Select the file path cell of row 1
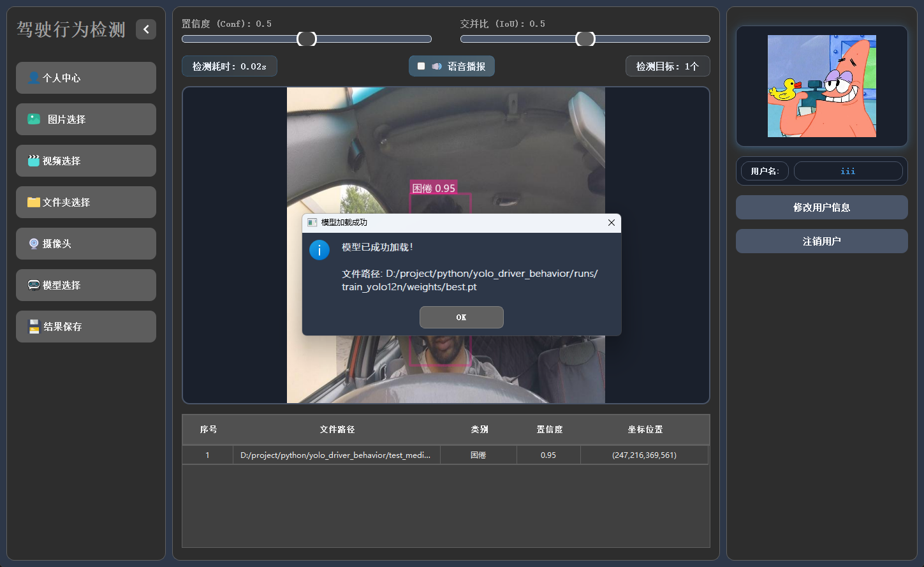 337,455
